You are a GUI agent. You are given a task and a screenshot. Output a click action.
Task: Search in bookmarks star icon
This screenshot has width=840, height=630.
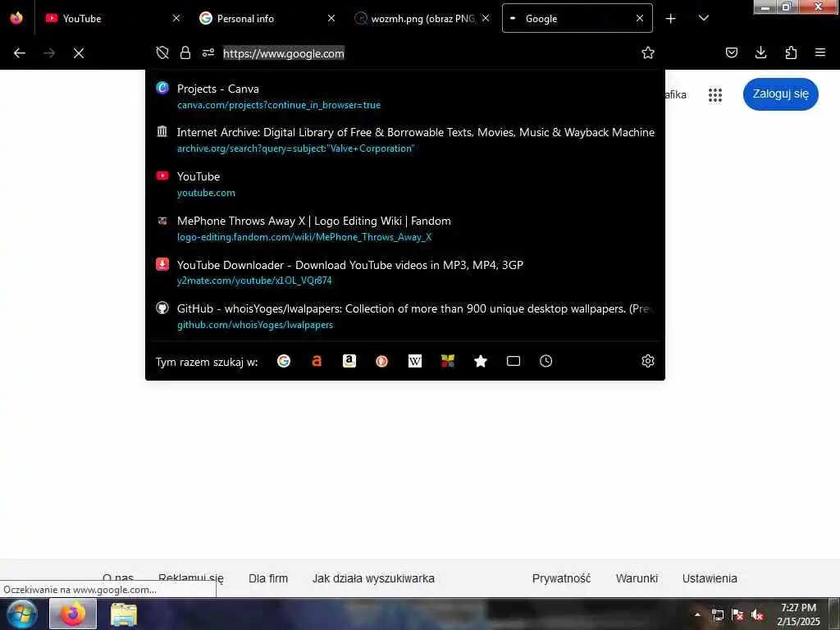[481, 361]
